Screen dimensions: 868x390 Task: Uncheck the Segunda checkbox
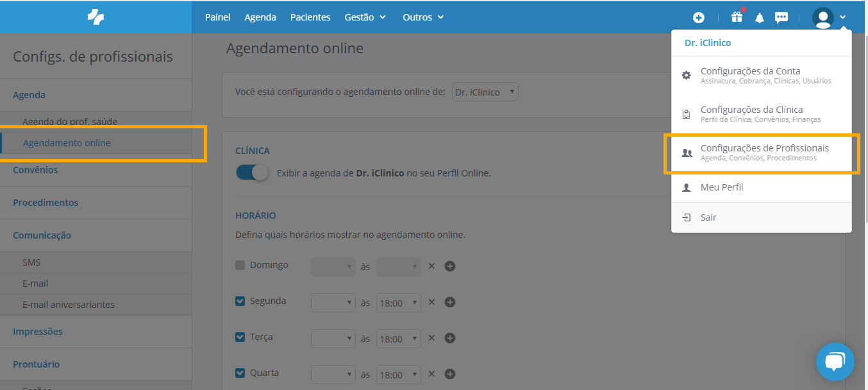pyautogui.click(x=240, y=301)
